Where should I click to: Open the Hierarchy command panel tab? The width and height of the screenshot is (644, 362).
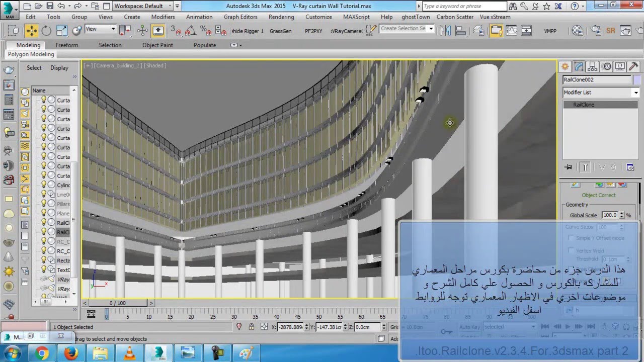[593, 66]
